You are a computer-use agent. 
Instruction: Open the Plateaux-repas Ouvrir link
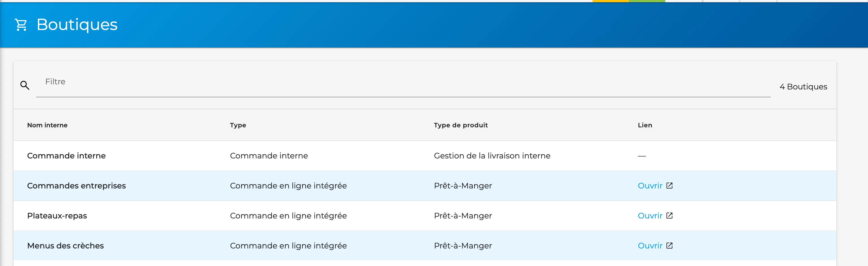click(650, 216)
